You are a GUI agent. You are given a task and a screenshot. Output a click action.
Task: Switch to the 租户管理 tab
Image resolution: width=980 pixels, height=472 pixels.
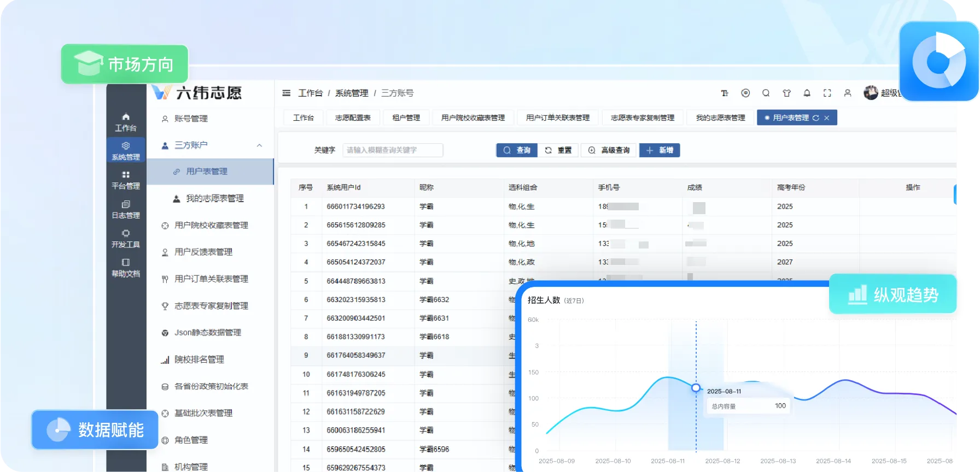(406, 118)
